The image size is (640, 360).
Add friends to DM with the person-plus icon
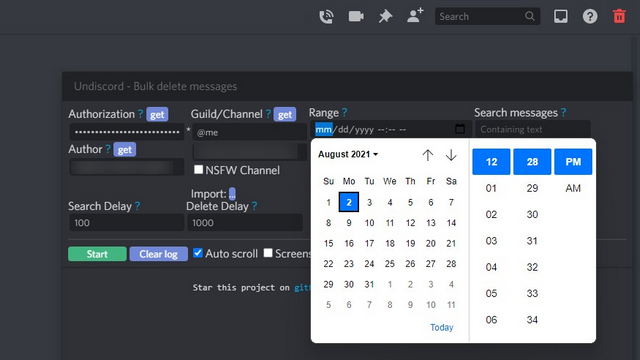pos(416,16)
